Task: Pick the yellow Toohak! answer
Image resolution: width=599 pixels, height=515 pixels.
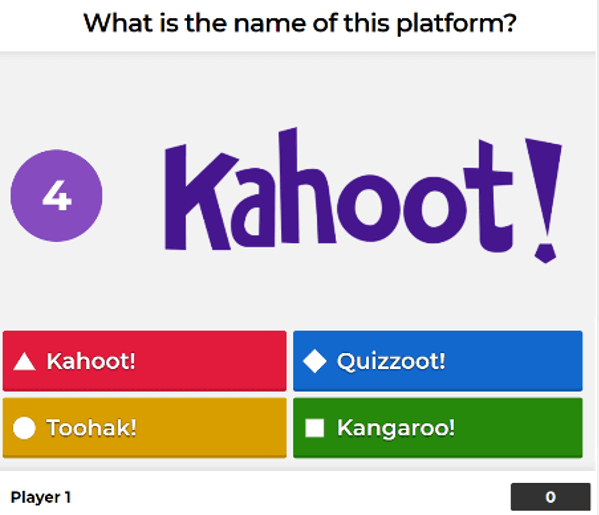Action: tap(144, 428)
